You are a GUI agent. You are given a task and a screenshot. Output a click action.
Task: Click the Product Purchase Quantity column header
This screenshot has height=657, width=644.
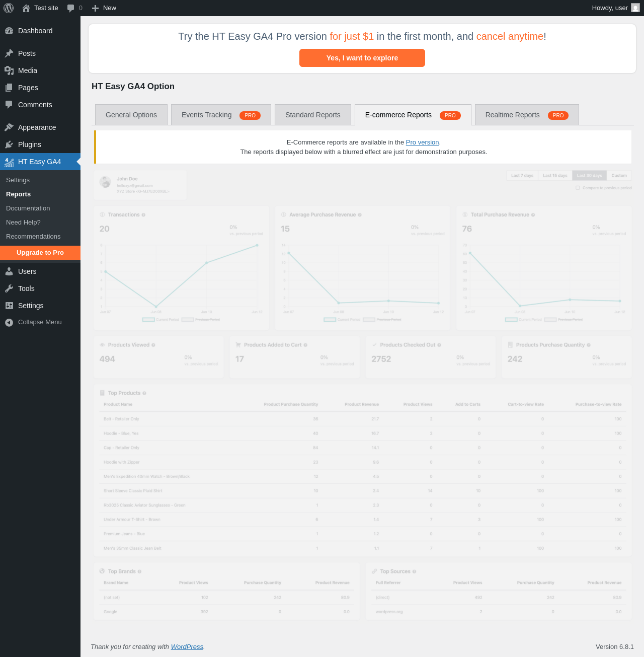click(291, 404)
